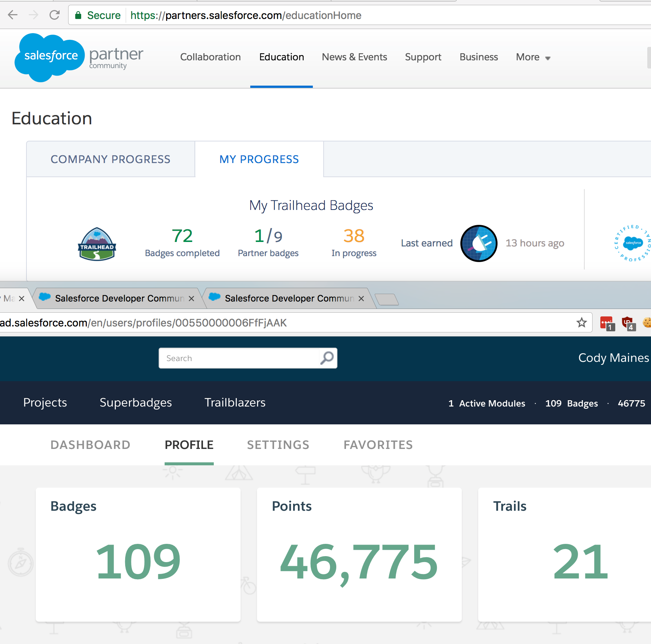The image size is (651, 644).
Task: Switch to the COMPANY PROGRESS tab
Action: click(111, 159)
